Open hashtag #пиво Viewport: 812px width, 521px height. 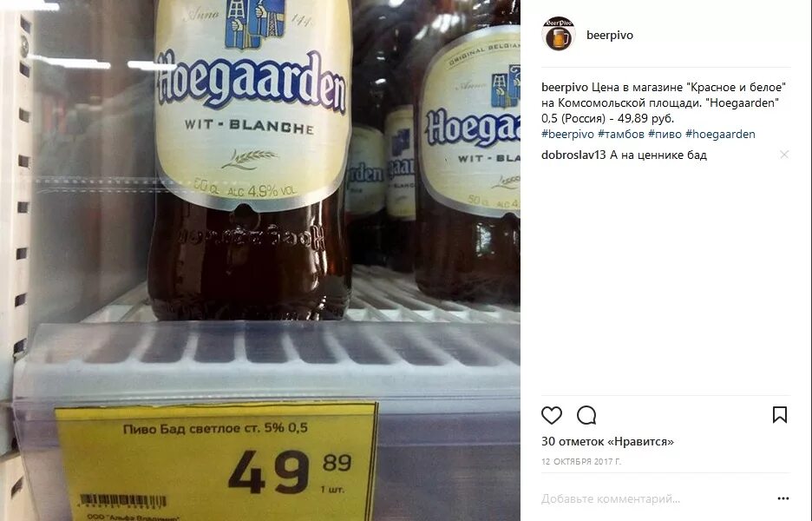tap(665, 134)
